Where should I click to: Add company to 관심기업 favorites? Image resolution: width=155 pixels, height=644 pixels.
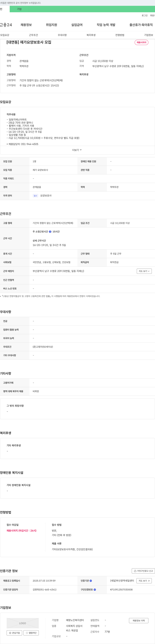[14, 633]
